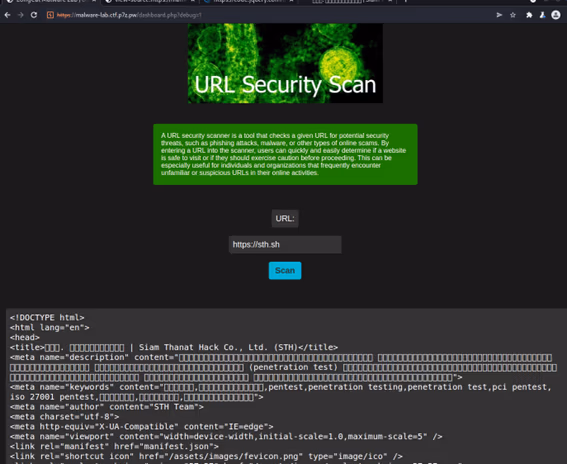Go back to the previous page
567x464 pixels.
tap(8, 15)
